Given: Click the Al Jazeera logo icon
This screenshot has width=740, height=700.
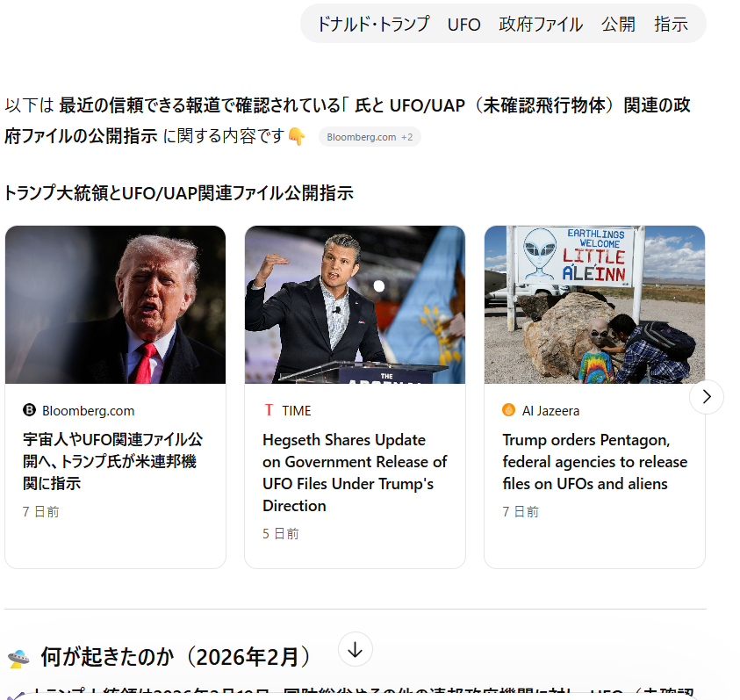Looking at the screenshot, I should 509,410.
